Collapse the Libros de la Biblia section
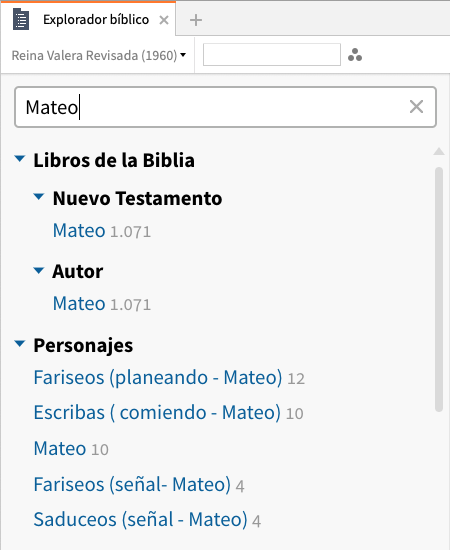This screenshot has width=450, height=550. 20,159
